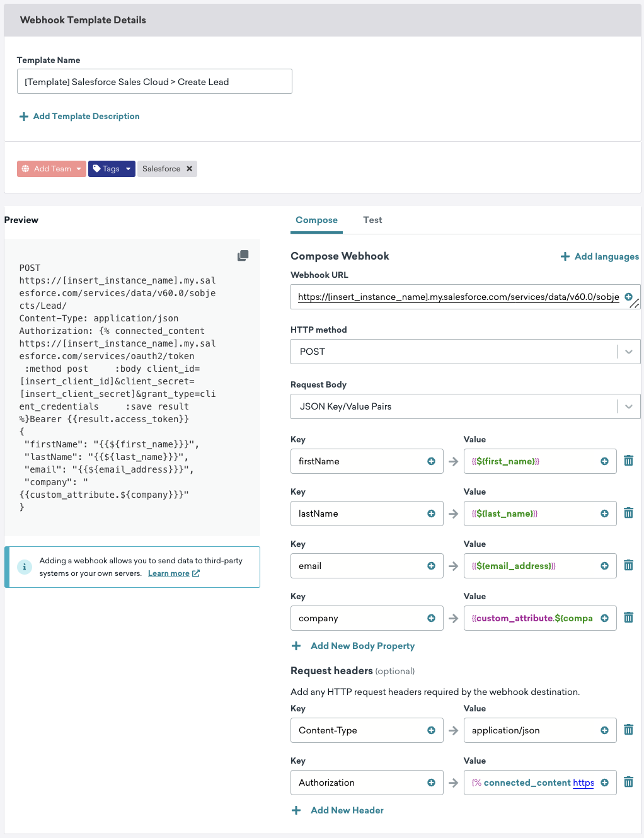
Task: Click plus icon in Content-Type key field
Action: point(431,730)
